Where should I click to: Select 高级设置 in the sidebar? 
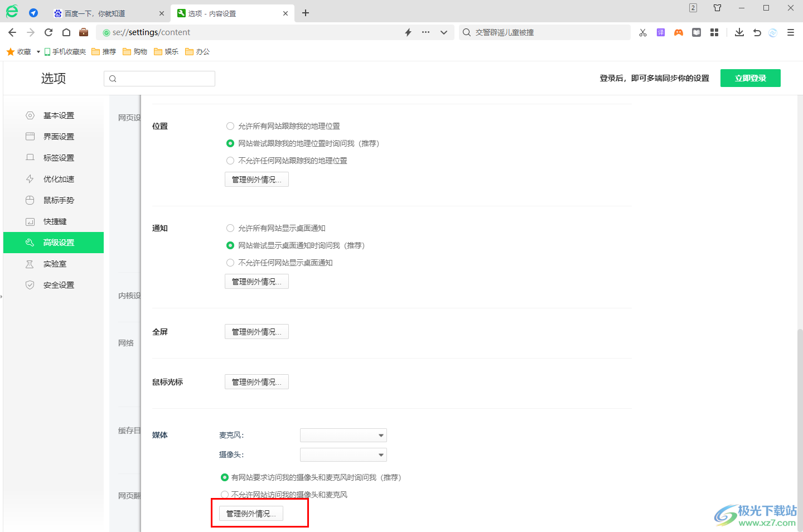pos(54,243)
